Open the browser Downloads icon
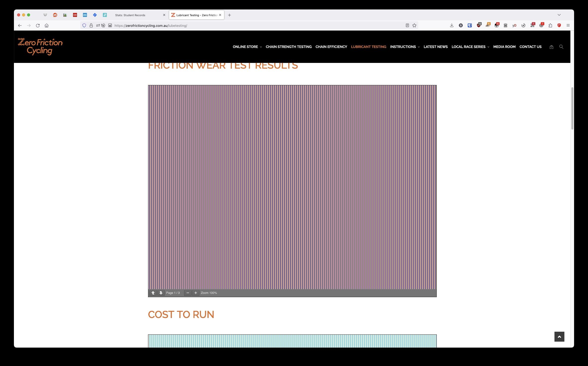 (452, 25)
